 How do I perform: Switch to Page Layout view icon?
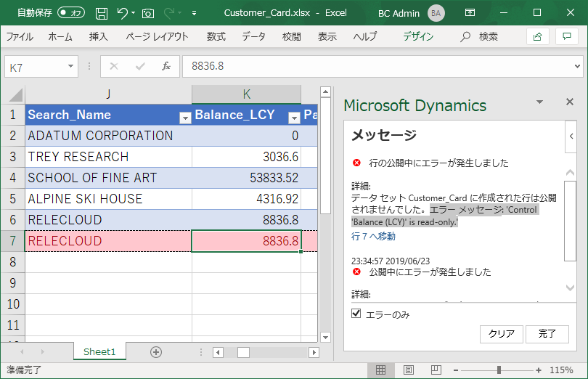tap(409, 370)
